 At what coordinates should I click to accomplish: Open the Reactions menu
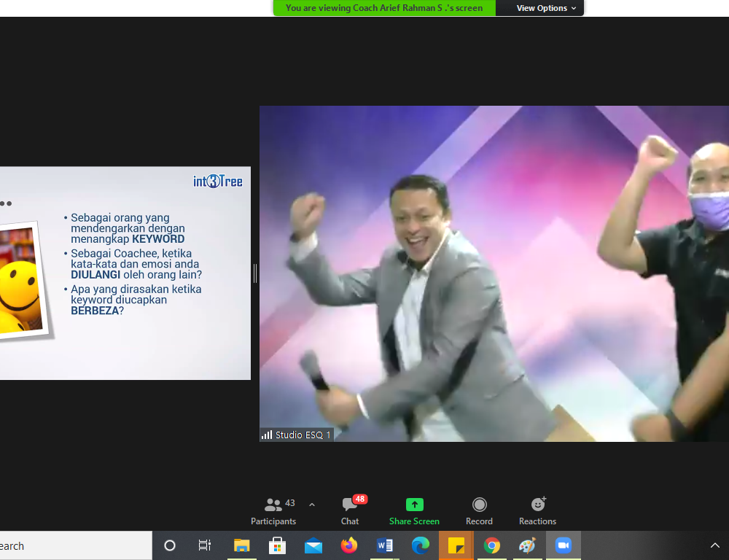(537, 510)
